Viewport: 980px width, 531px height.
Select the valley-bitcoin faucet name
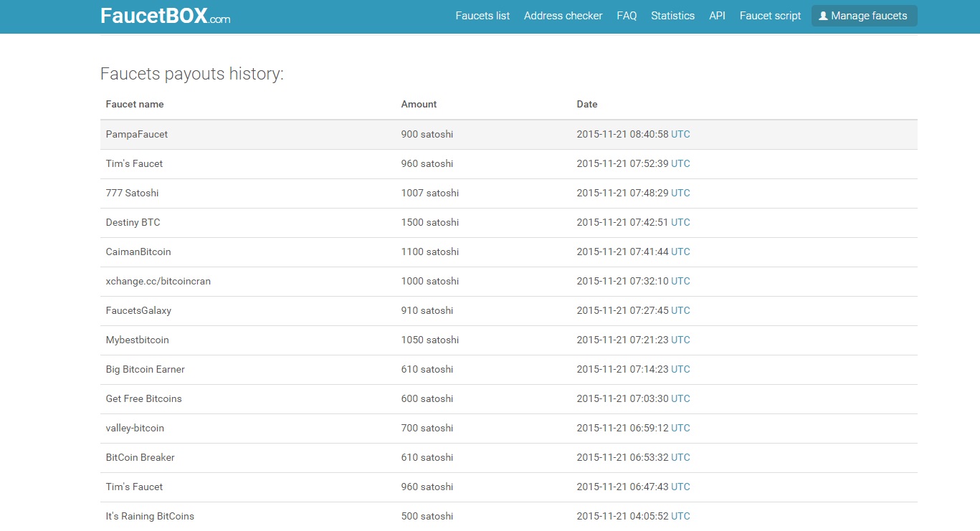click(x=135, y=428)
